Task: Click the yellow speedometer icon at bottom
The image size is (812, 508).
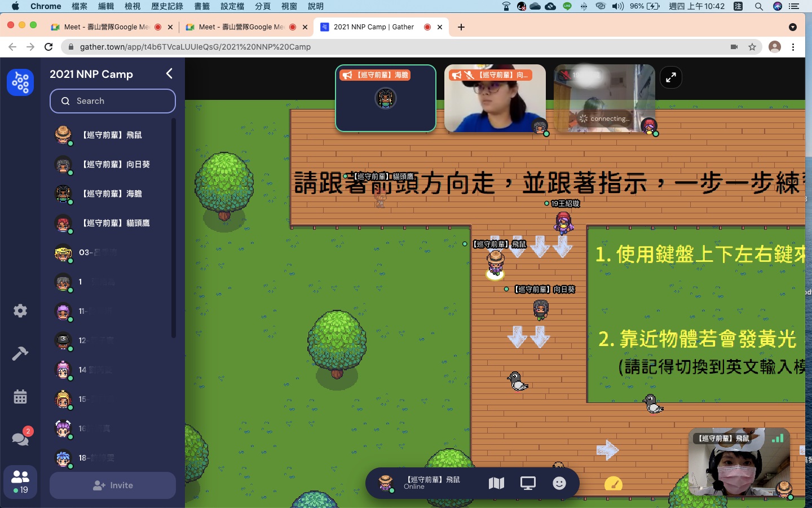Action: 614,484
